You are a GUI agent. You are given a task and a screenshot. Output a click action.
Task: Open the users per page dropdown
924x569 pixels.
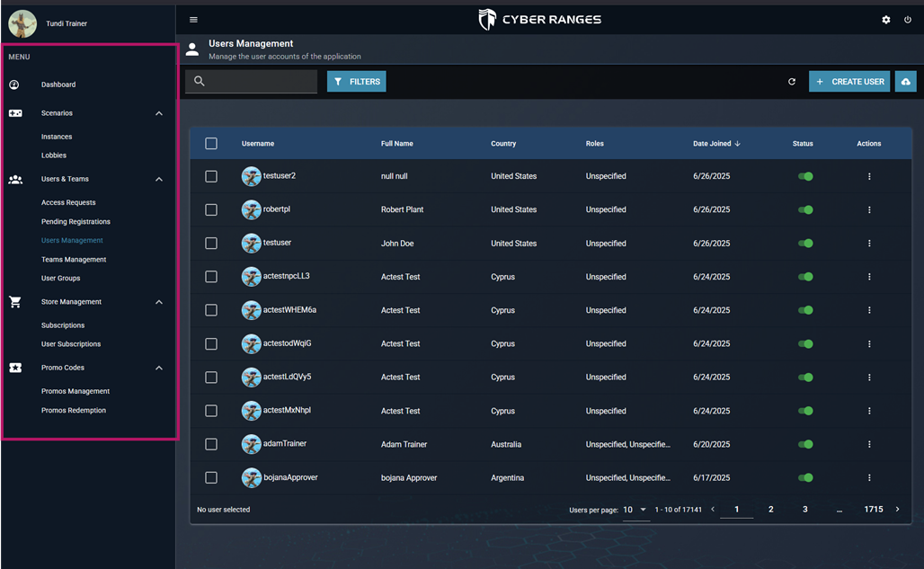(636, 509)
